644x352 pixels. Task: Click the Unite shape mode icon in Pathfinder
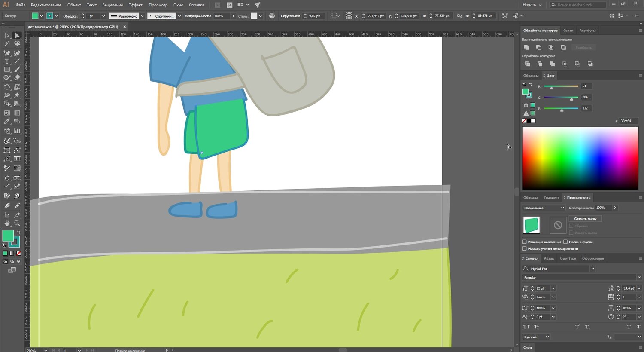[526, 47]
